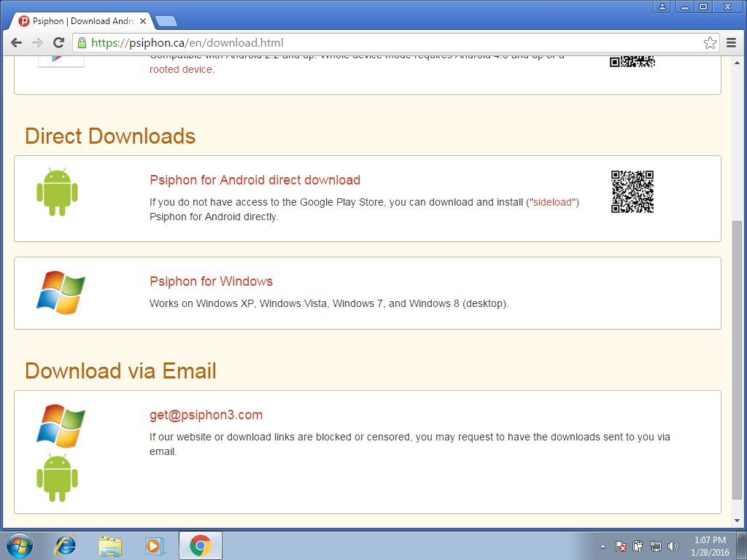Click the scrollbar down arrow
The width and height of the screenshot is (747, 560).
click(738, 521)
